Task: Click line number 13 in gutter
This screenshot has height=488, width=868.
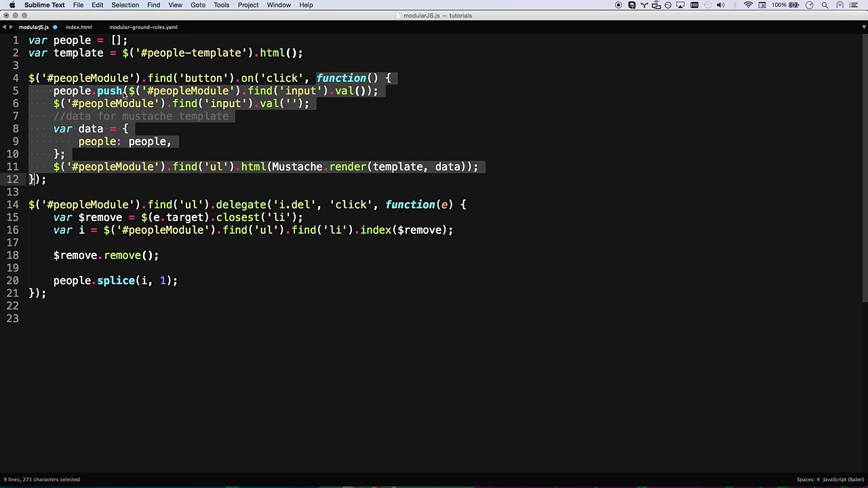Action: pos(13,192)
